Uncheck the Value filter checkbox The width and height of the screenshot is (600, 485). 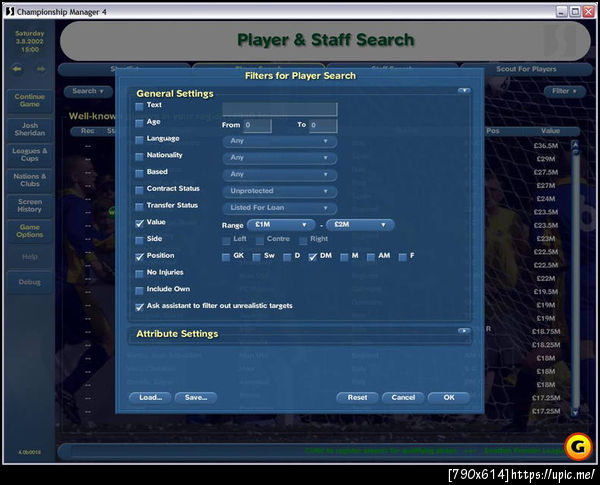pos(139,224)
